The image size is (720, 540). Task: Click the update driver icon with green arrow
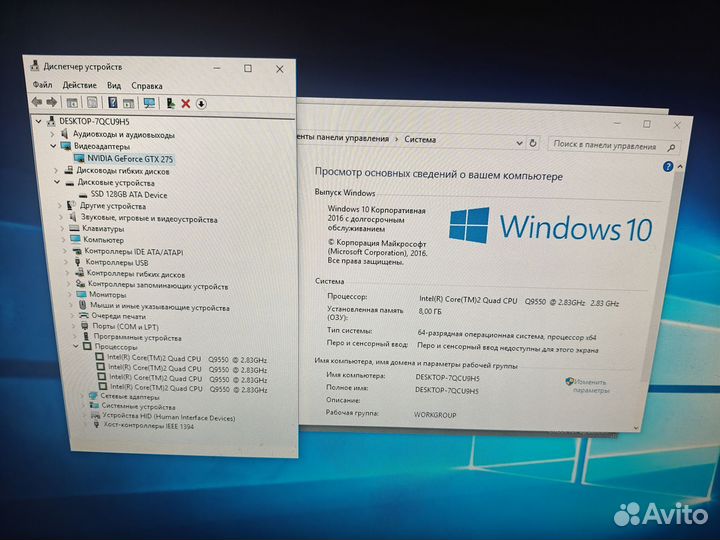[x=171, y=102]
